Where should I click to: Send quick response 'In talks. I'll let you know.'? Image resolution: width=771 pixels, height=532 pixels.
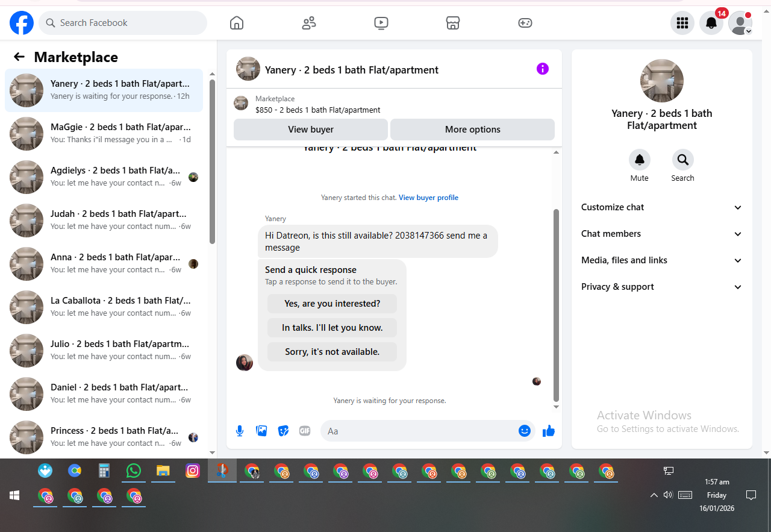(332, 328)
